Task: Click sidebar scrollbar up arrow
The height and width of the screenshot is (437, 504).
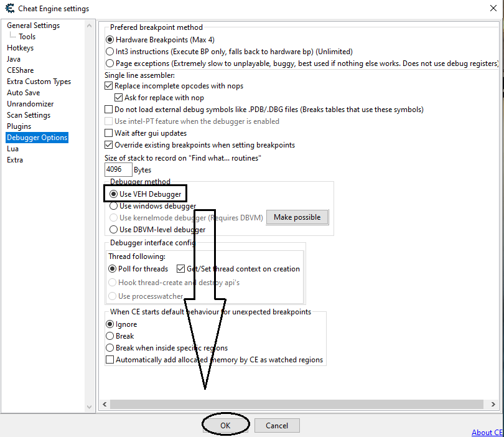Action: coord(90,26)
